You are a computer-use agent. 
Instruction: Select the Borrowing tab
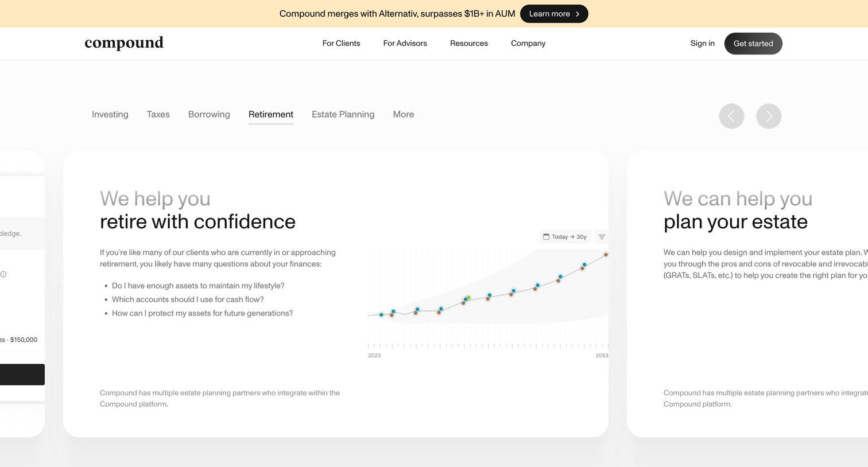click(x=209, y=115)
